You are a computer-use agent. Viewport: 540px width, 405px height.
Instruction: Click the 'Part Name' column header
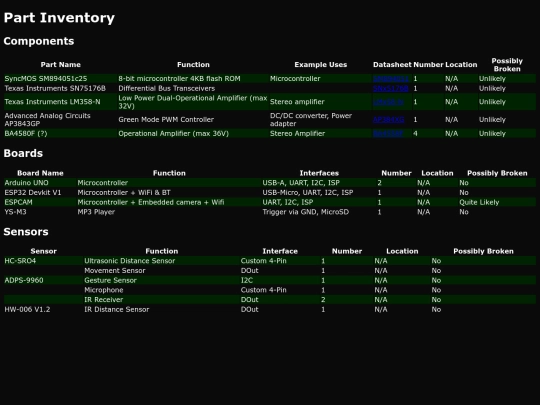point(61,65)
